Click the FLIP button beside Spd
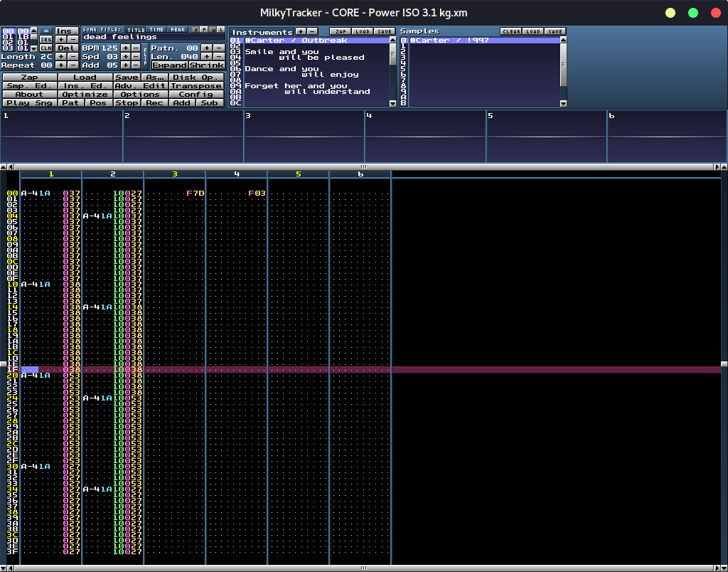Image resolution: width=728 pixels, height=572 pixels. coord(146,57)
